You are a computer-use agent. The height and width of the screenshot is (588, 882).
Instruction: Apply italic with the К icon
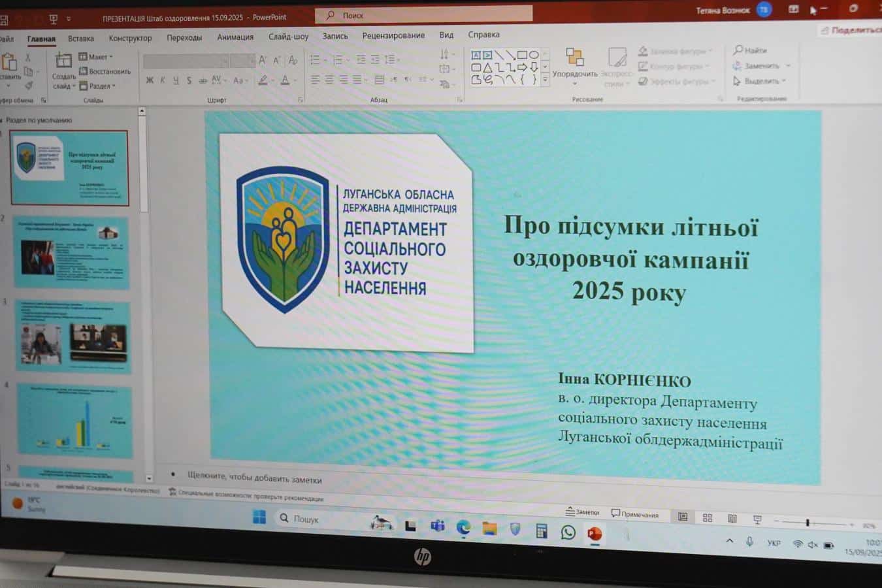pyautogui.click(x=163, y=80)
